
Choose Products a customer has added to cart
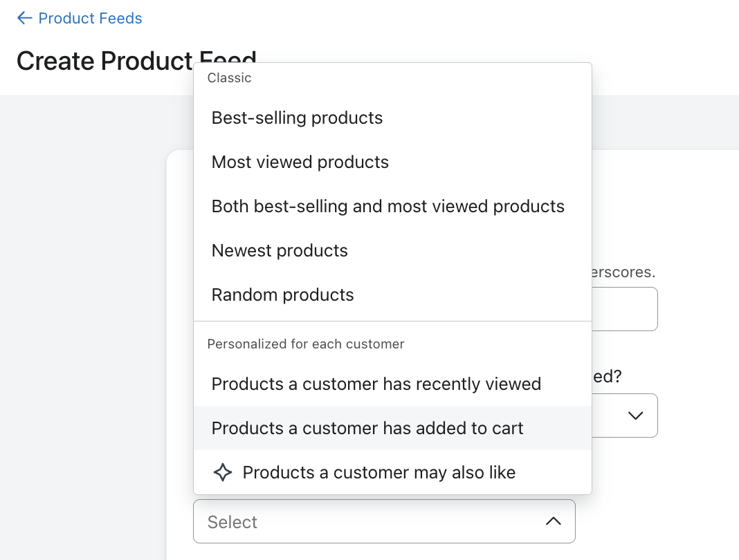(x=367, y=428)
